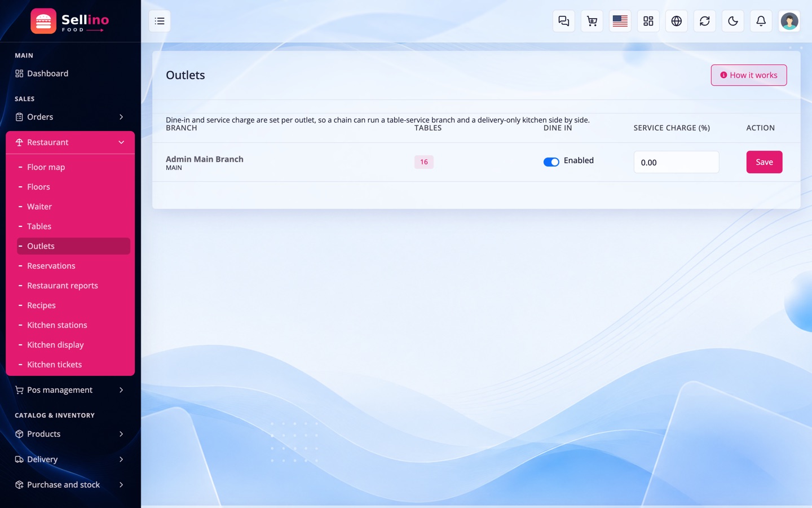Expand the Purchase and stock chevron
812x508 pixels.
(121, 485)
